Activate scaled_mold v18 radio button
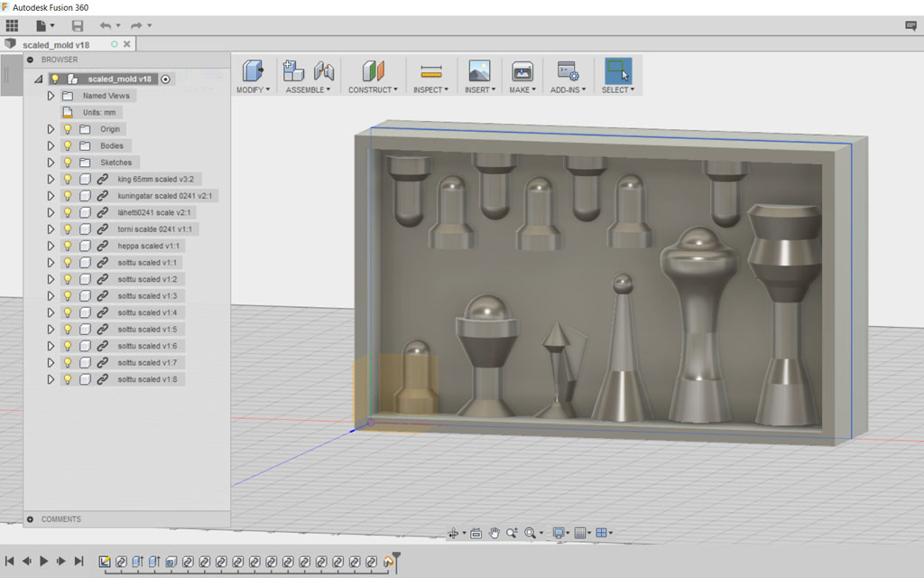 point(166,79)
